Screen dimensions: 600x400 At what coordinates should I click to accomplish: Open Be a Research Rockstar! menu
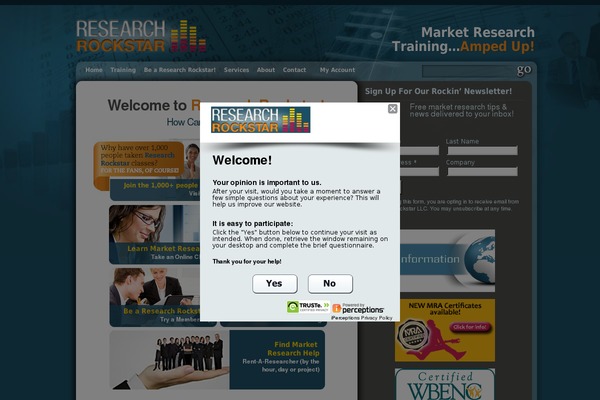click(x=180, y=70)
